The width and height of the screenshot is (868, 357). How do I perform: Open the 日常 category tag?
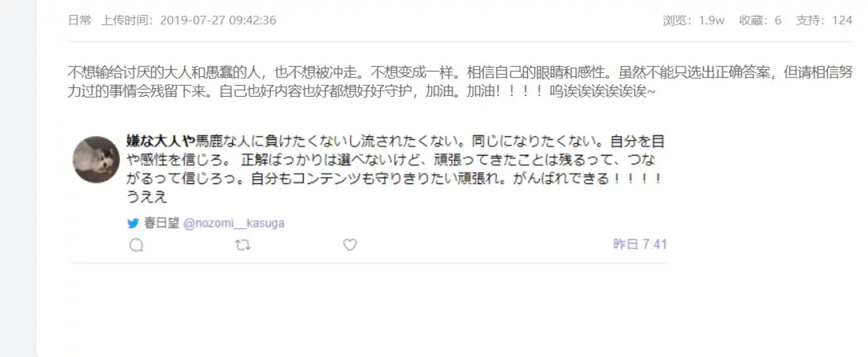tap(80, 20)
